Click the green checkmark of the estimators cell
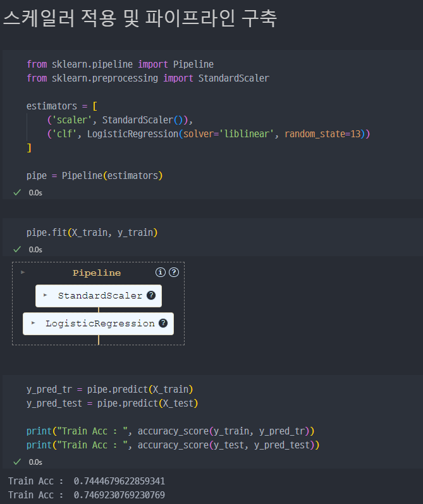The width and height of the screenshot is (423, 504). [17, 192]
